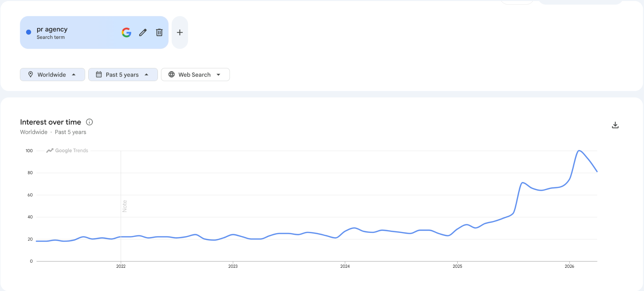Viewport: 644px width, 291px height.
Task: Click the blue dot in search chip
Action: coord(29,32)
